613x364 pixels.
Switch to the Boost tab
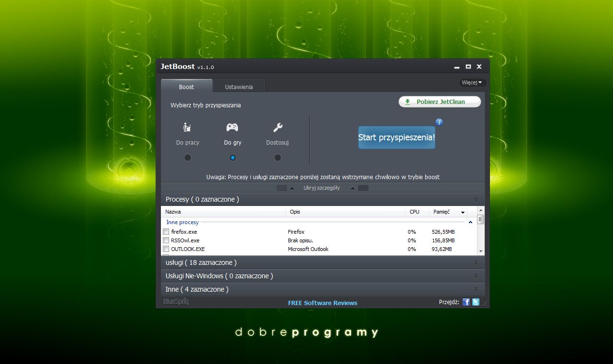(x=186, y=87)
